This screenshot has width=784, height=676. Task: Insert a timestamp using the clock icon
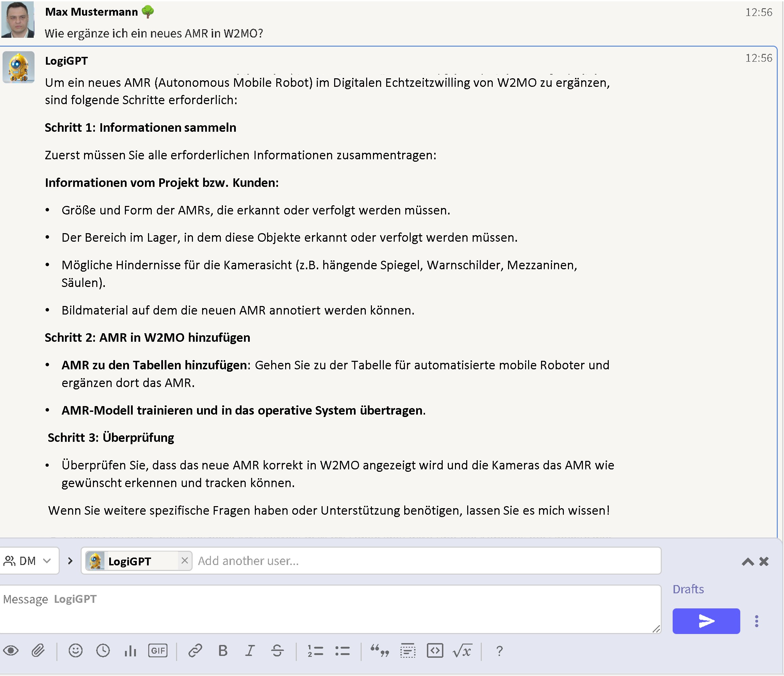103,650
